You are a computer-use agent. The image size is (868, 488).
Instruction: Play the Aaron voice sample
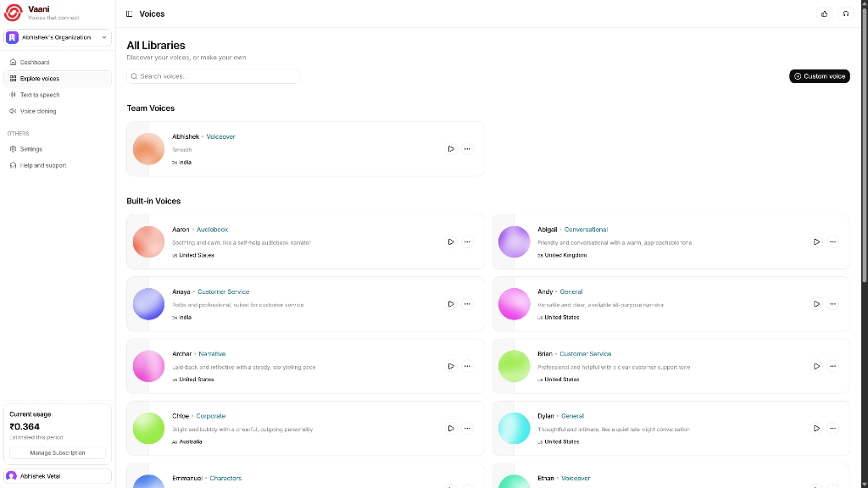tap(451, 241)
